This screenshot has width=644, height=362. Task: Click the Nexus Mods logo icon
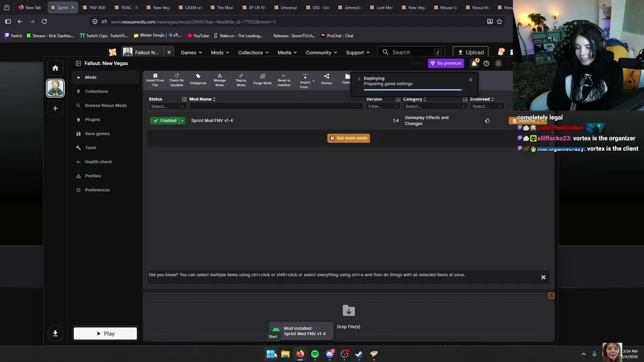click(x=113, y=52)
